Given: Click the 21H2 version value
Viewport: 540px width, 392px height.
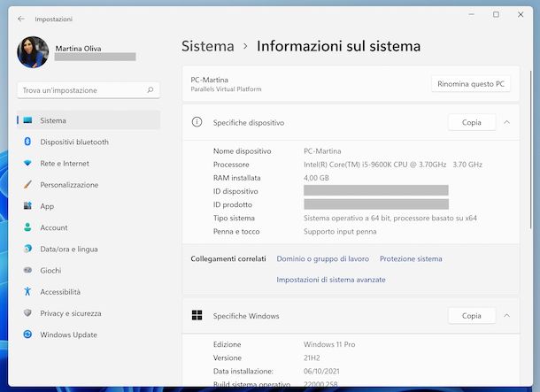Looking at the screenshot, I should click(x=312, y=357).
